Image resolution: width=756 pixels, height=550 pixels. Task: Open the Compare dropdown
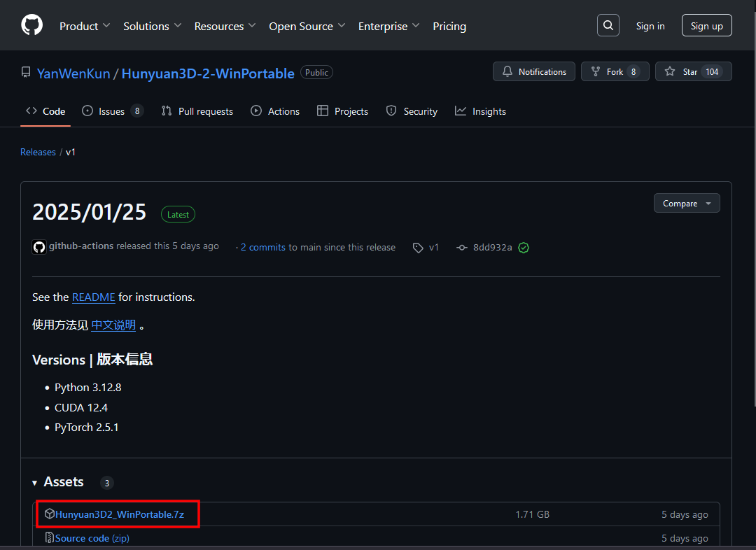point(686,203)
